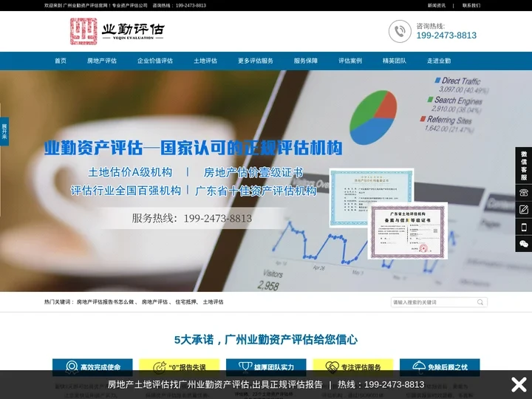The width and height of the screenshot is (532, 399).
Task: Open 服务保障 menu item
Action: click(305, 61)
